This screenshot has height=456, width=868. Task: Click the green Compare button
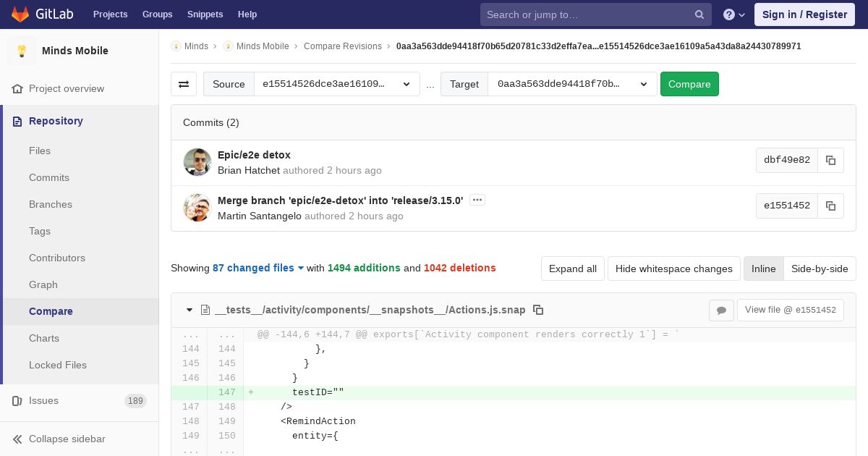[689, 84]
